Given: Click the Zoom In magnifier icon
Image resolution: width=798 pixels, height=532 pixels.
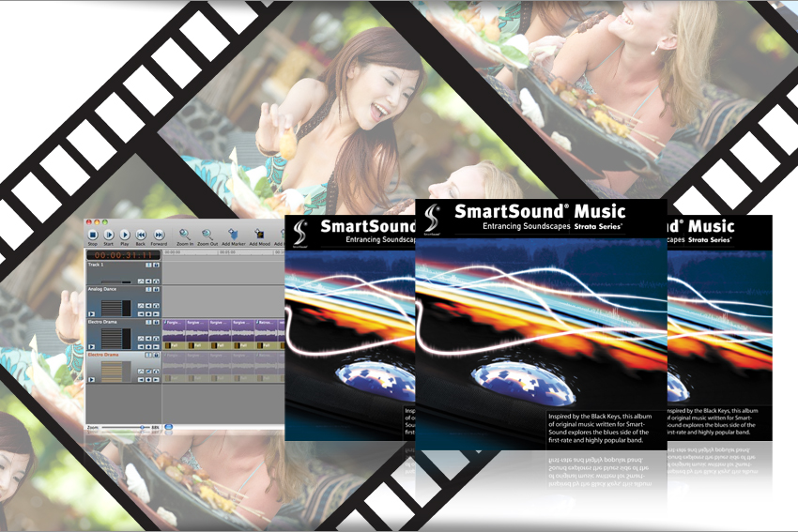Looking at the screenshot, I should click(x=185, y=235).
